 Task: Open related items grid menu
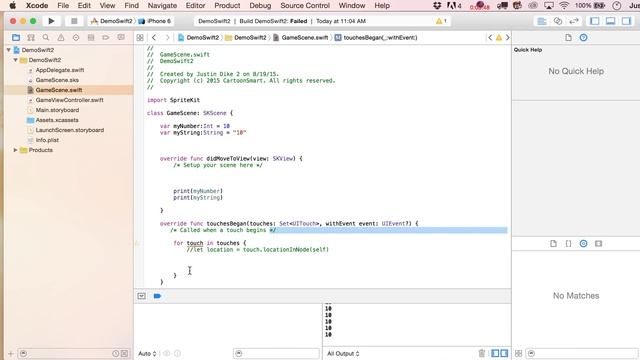point(140,38)
